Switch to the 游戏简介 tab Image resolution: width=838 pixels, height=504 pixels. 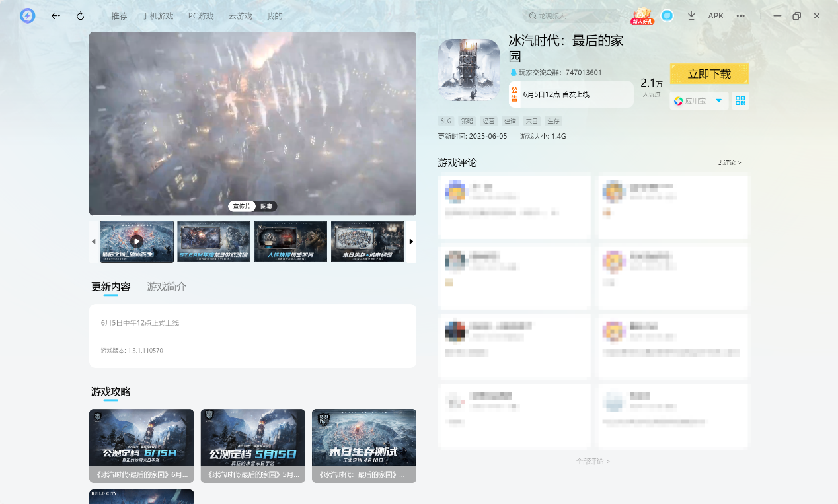(167, 287)
